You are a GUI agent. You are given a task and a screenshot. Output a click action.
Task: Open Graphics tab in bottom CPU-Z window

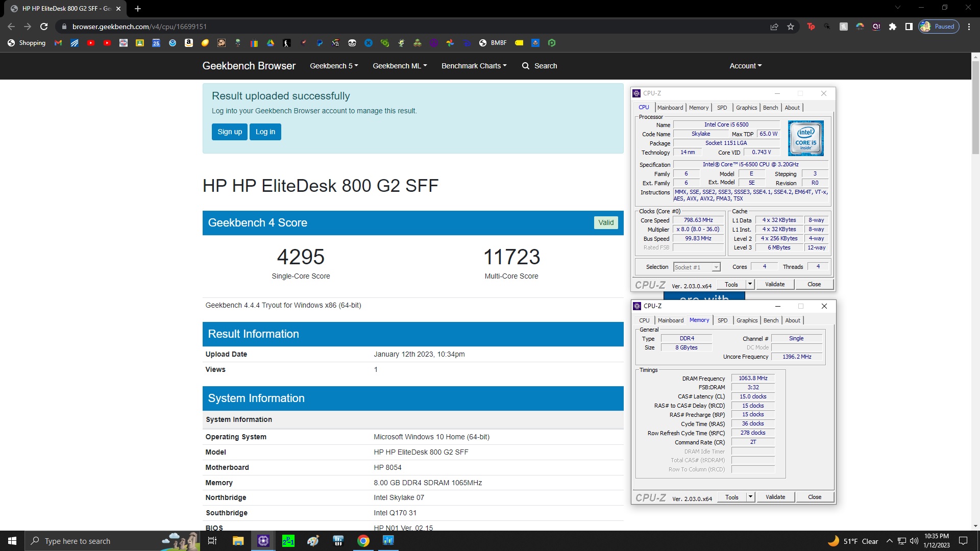click(747, 320)
